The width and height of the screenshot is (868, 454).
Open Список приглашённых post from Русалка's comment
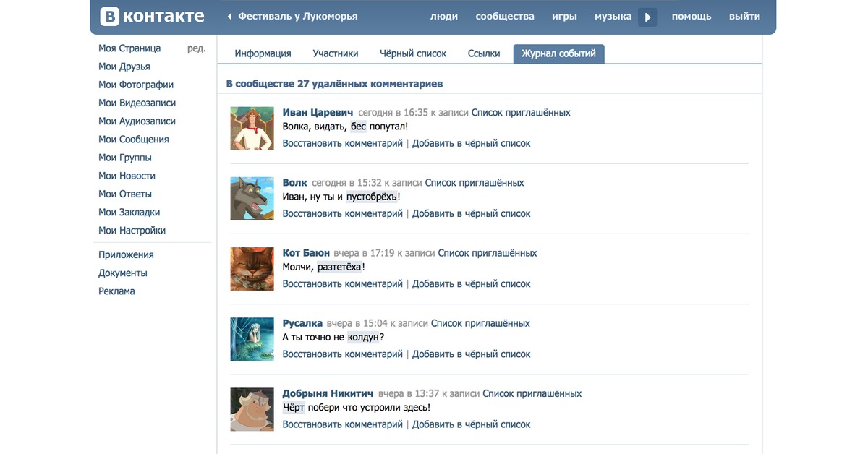(x=480, y=323)
